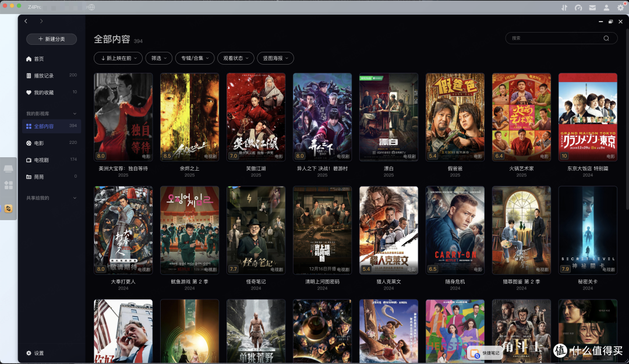This screenshot has height=364, width=629.
Task: Click the grid apps icon on left edge tab
Action: click(x=8, y=185)
